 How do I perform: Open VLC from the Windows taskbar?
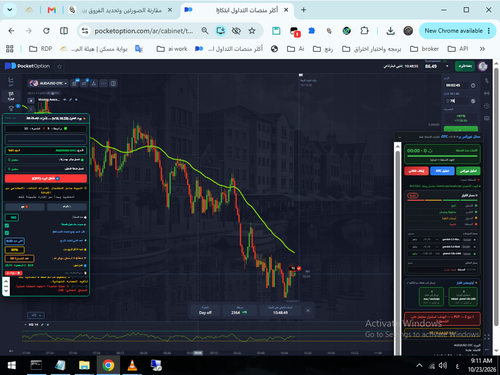(132, 366)
